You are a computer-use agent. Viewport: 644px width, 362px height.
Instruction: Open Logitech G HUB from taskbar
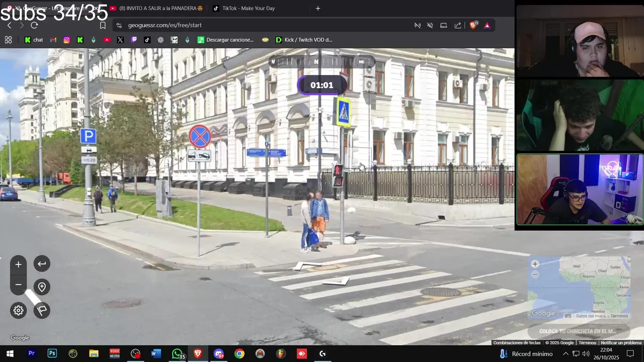[x=323, y=353]
